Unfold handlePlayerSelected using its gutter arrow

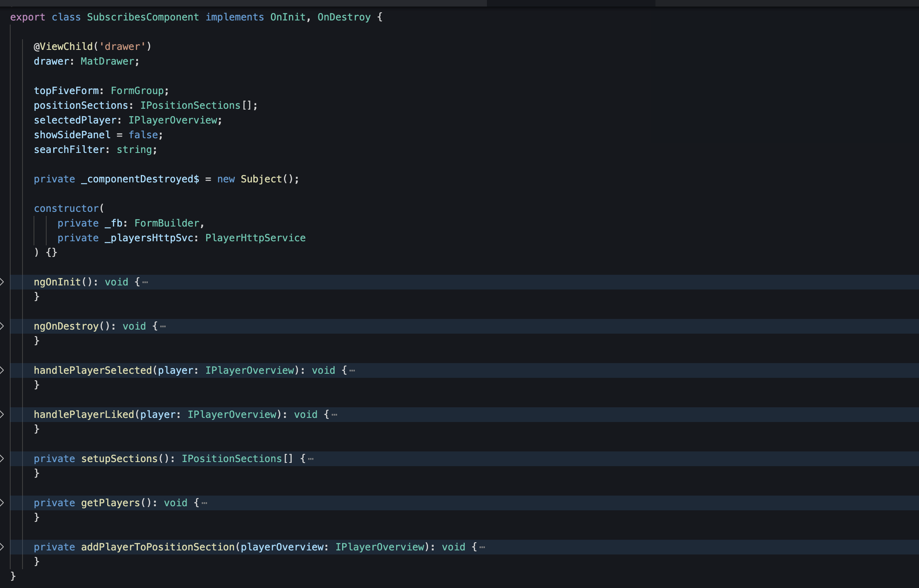click(2, 370)
